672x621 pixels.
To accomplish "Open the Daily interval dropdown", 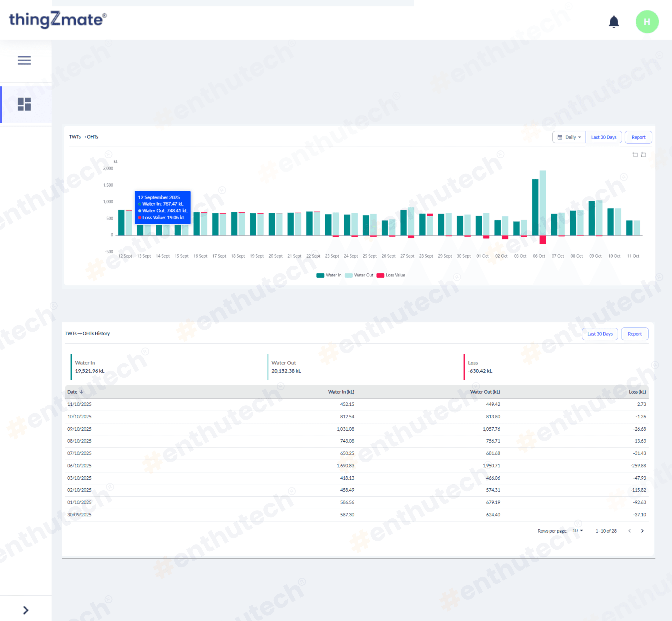I will 569,137.
